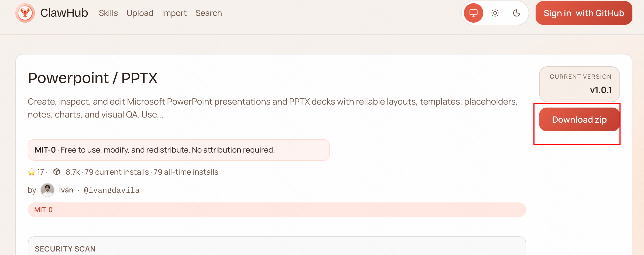Click the MIT-0 free-to-use license notice
The image size is (644, 255).
tap(179, 150)
